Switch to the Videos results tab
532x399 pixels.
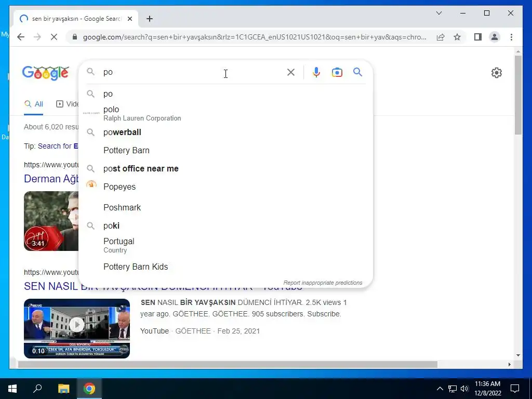coord(67,104)
